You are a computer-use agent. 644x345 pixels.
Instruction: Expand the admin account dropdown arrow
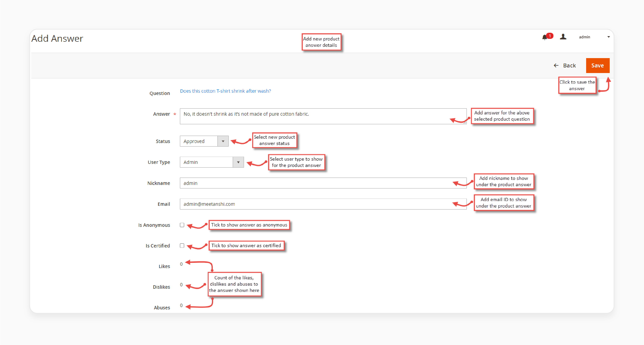tap(608, 37)
